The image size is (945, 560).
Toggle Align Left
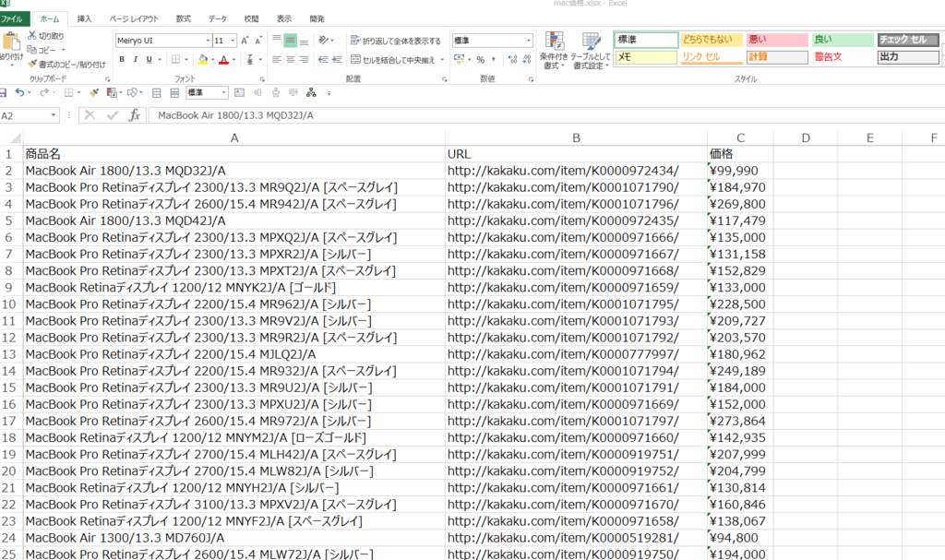coord(277,59)
